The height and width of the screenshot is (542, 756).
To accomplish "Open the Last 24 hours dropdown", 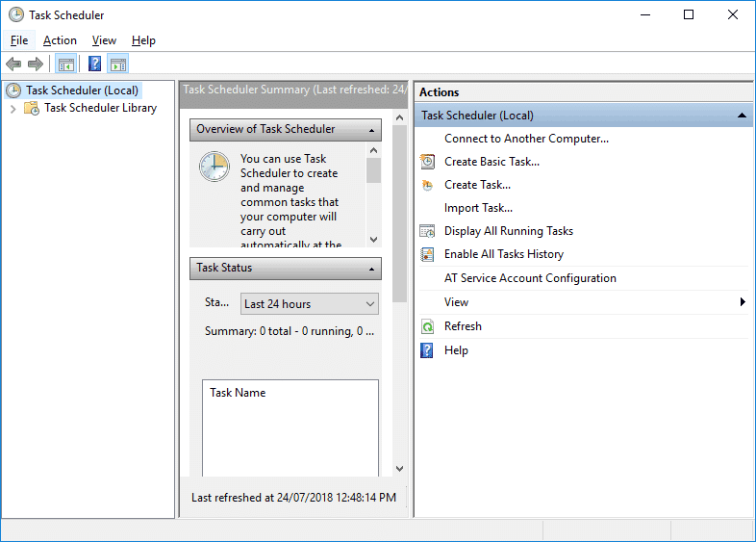I will click(x=310, y=304).
